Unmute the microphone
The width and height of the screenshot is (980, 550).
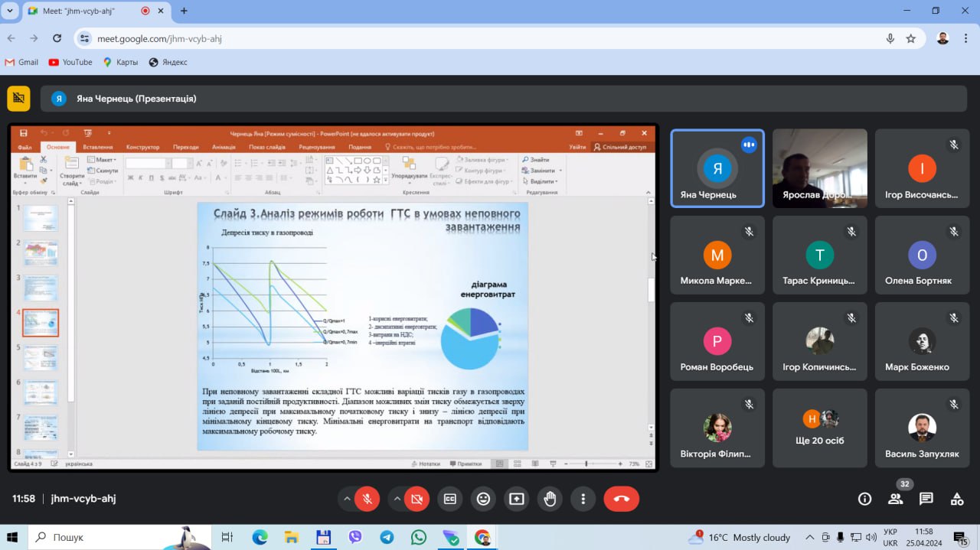point(367,499)
